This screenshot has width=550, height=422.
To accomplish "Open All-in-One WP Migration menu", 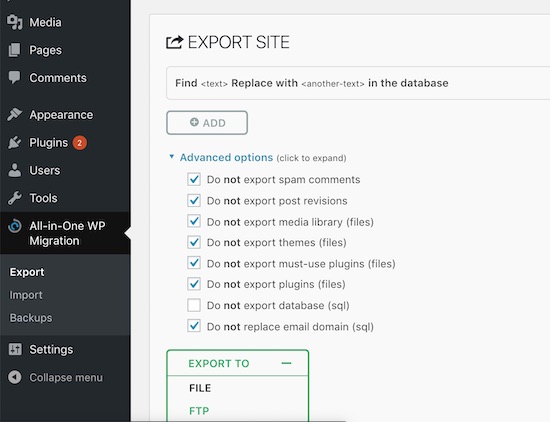I will coord(67,233).
